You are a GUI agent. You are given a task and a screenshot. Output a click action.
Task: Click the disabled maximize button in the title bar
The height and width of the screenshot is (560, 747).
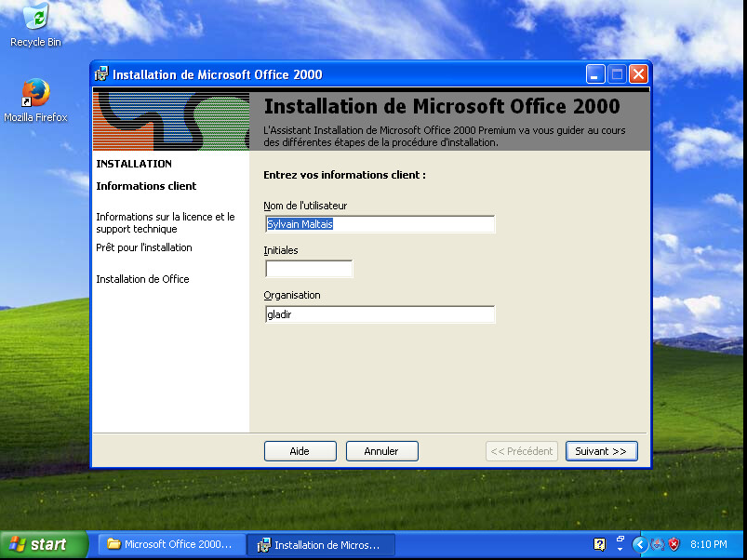[x=617, y=74]
